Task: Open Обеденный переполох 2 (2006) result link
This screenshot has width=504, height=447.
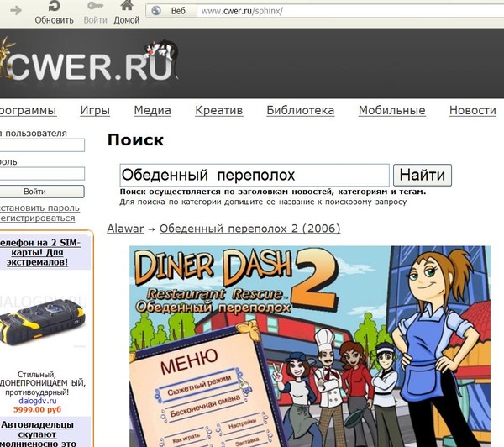Action: [249, 229]
